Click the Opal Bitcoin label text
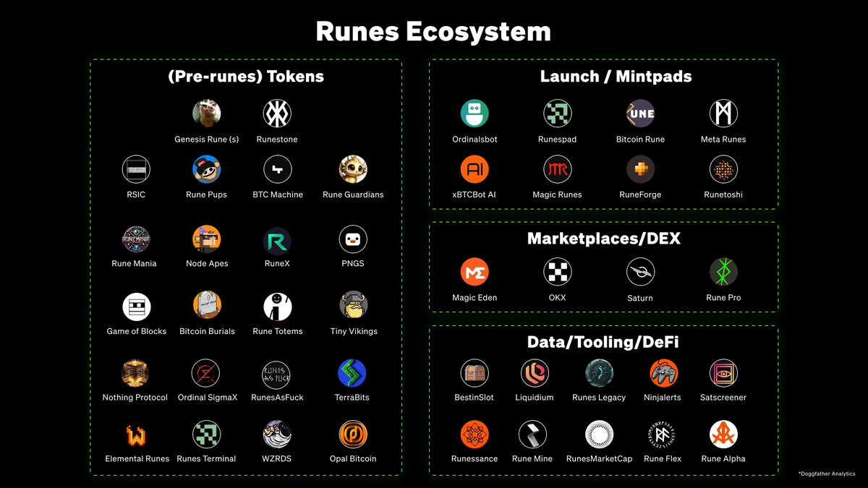Viewport: 868px width, 488px height. [353, 459]
